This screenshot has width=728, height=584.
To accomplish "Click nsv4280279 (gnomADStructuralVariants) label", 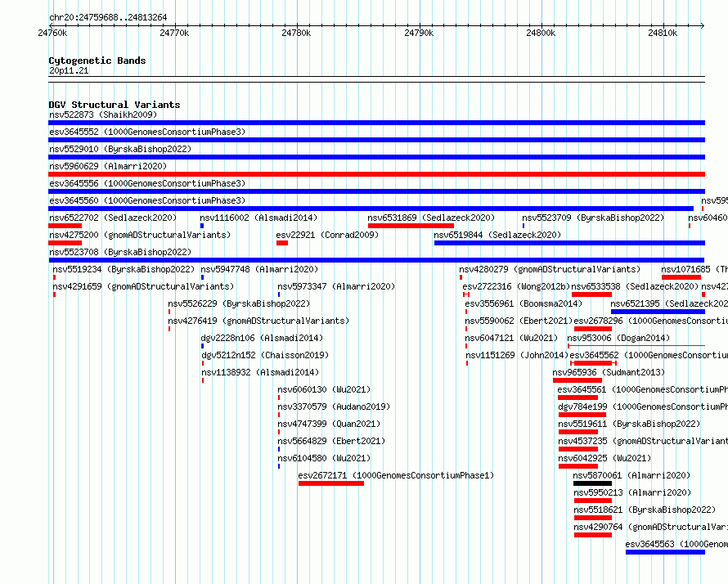I will (x=550, y=269).
